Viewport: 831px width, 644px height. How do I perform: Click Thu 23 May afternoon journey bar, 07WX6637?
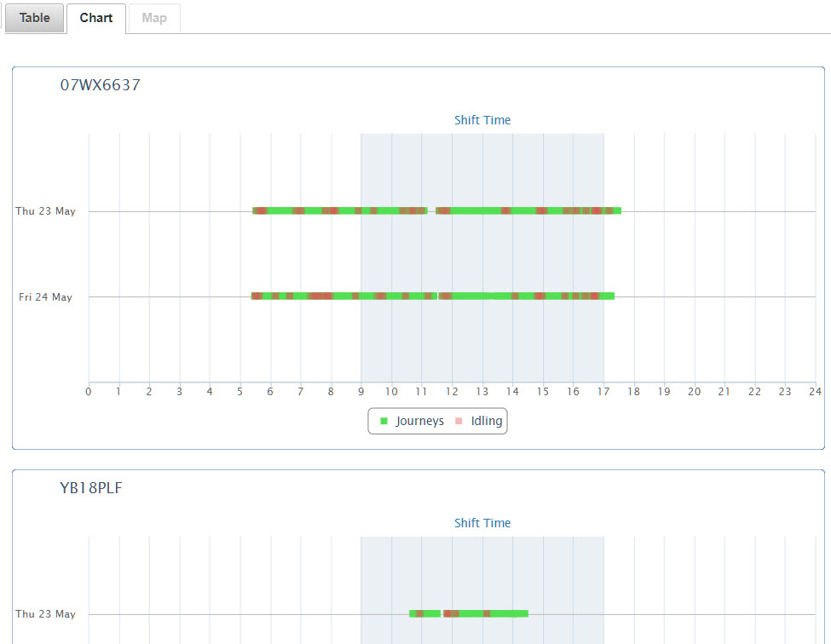tap(528, 210)
